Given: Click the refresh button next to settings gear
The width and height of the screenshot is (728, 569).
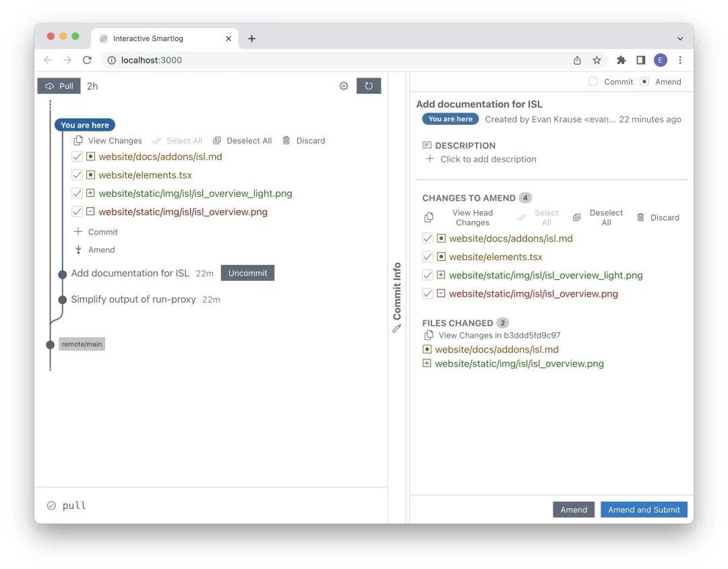Looking at the screenshot, I should tap(369, 86).
